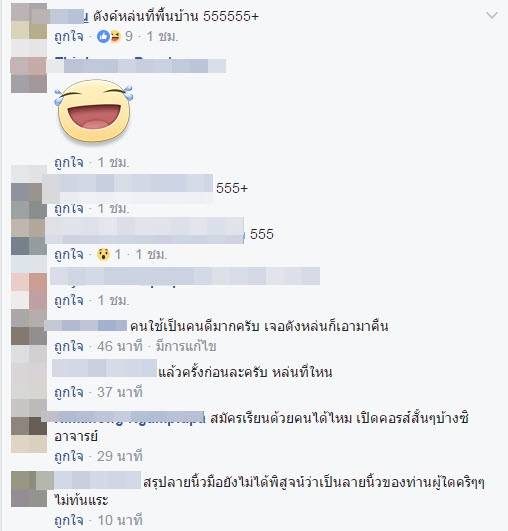This screenshot has height=531, width=508.
Task: Click ถูกใจ on the 29 นาที comment
Action: (69, 456)
